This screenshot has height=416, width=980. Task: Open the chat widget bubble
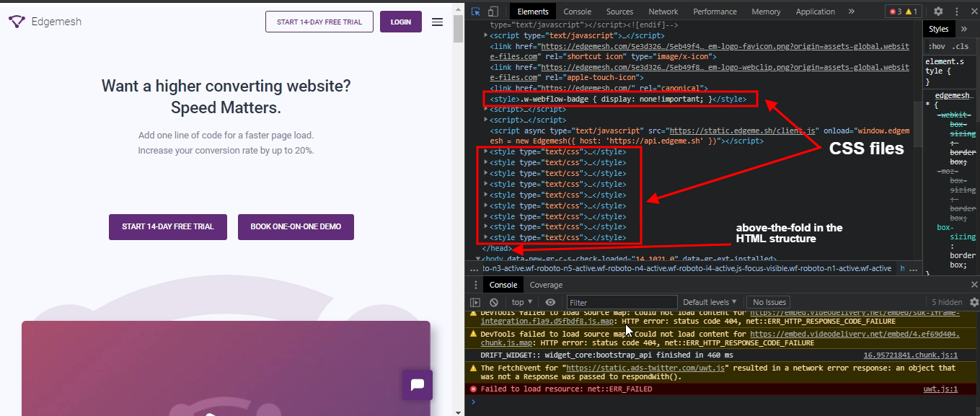pos(417,385)
